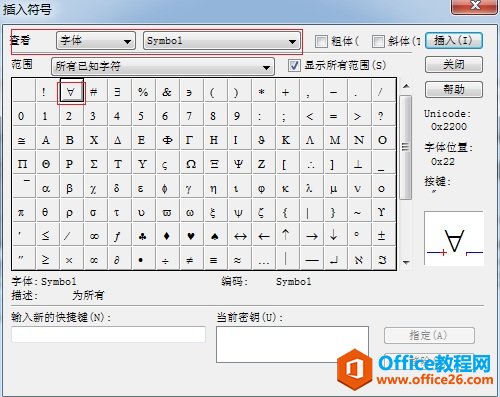Click the disabled 指定(A) assign button

429,335
